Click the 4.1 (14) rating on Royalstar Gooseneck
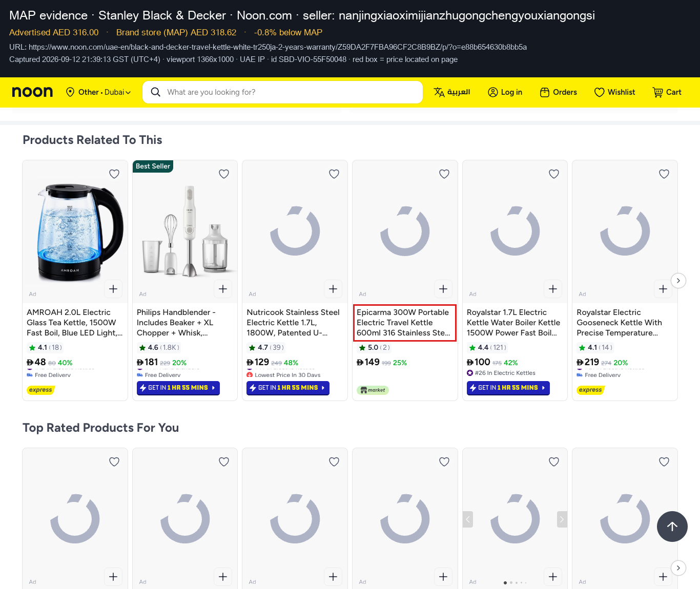Viewport: 700px width, 589px height. pyautogui.click(x=595, y=348)
